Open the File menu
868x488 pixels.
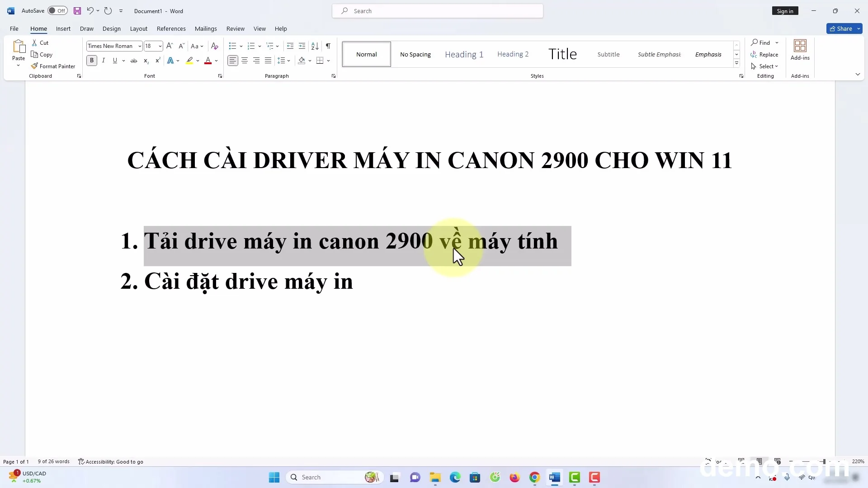[x=14, y=28]
